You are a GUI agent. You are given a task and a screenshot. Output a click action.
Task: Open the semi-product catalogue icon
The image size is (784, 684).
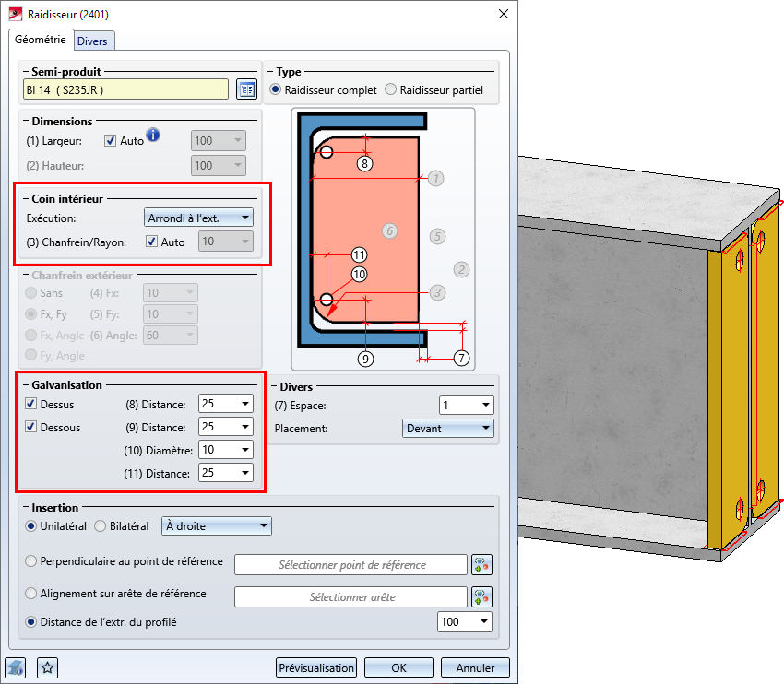pyautogui.click(x=246, y=89)
